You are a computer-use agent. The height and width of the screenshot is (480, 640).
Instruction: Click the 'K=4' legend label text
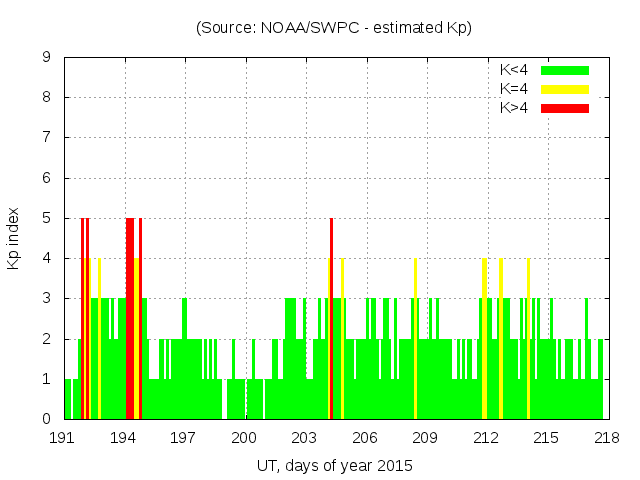[x=515, y=89]
